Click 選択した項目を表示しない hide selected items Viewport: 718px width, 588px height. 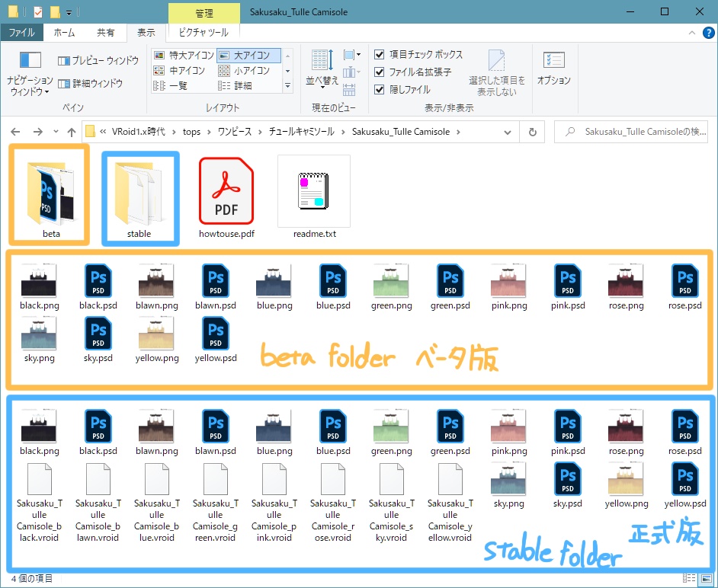point(496,73)
